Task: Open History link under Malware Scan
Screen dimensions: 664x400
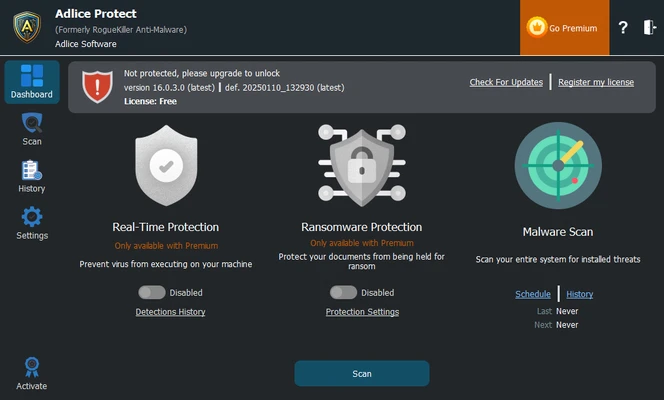Action: pyautogui.click(x=580, y=294)
